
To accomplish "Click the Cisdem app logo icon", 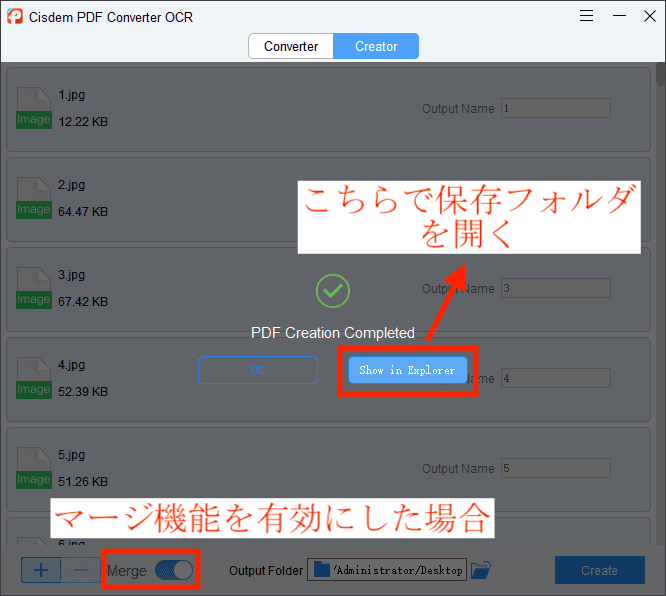I will point(15,17).
